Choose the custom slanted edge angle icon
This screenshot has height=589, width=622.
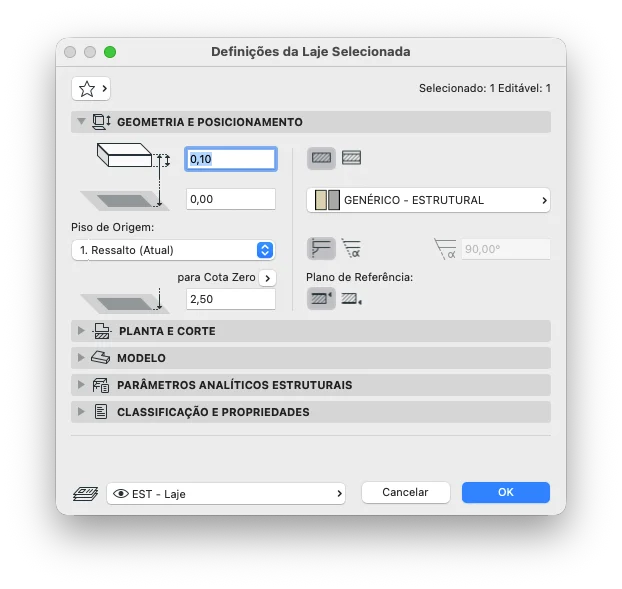pos(351,249)
